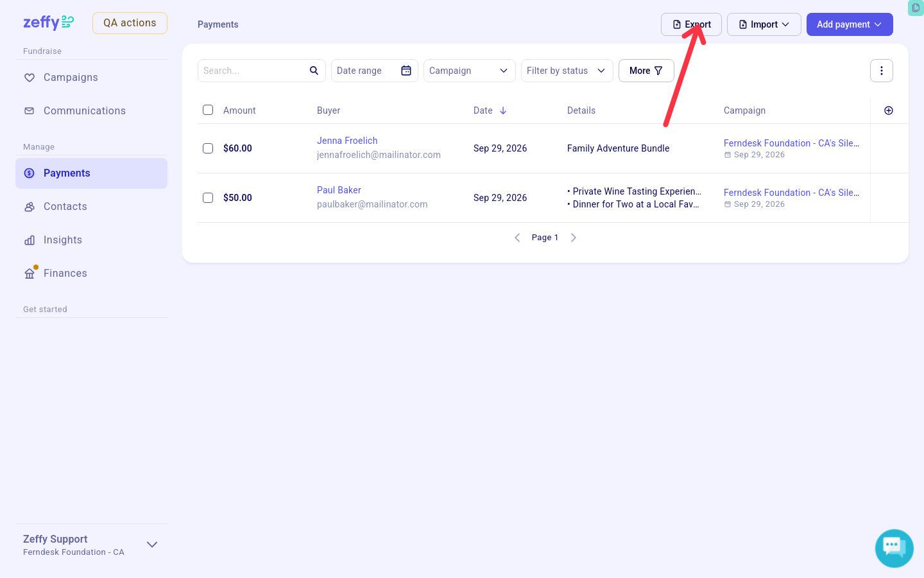Open the date range calendar icon
The width and height of the screenshot is (924, 578).
[x=406, y=71]
